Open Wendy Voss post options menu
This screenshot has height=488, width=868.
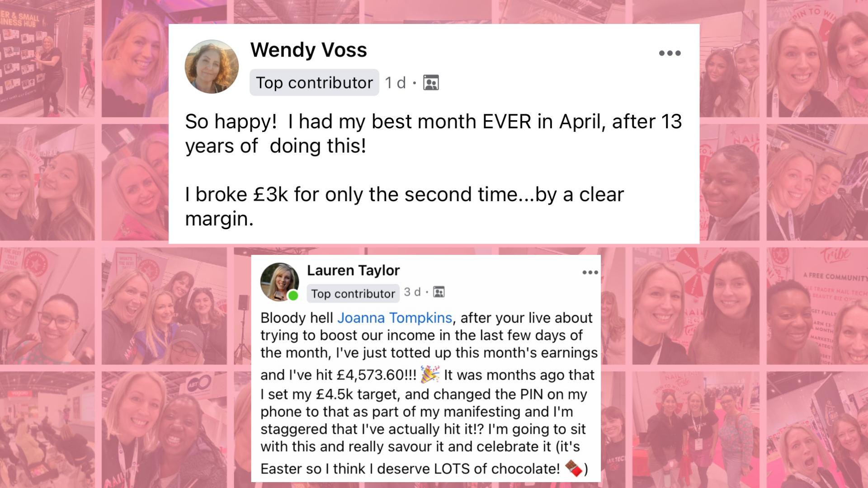tap(670, 53)
